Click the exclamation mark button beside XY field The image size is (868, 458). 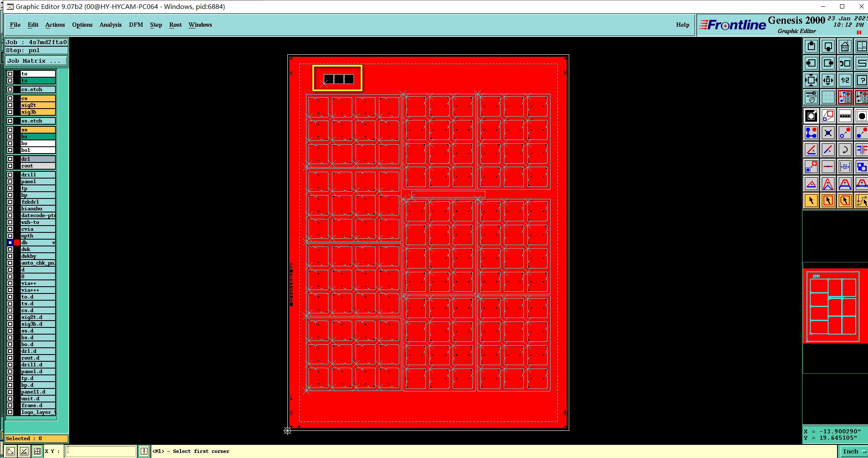point(144,451)
